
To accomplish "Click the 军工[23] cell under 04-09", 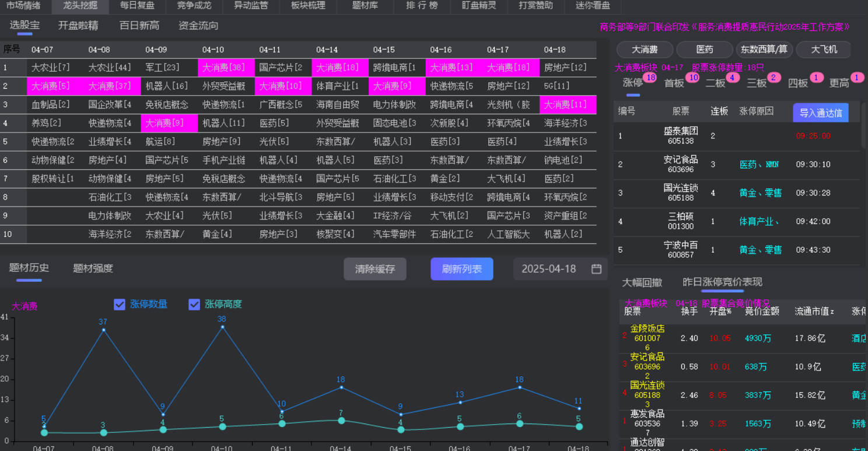I will 169,68.
